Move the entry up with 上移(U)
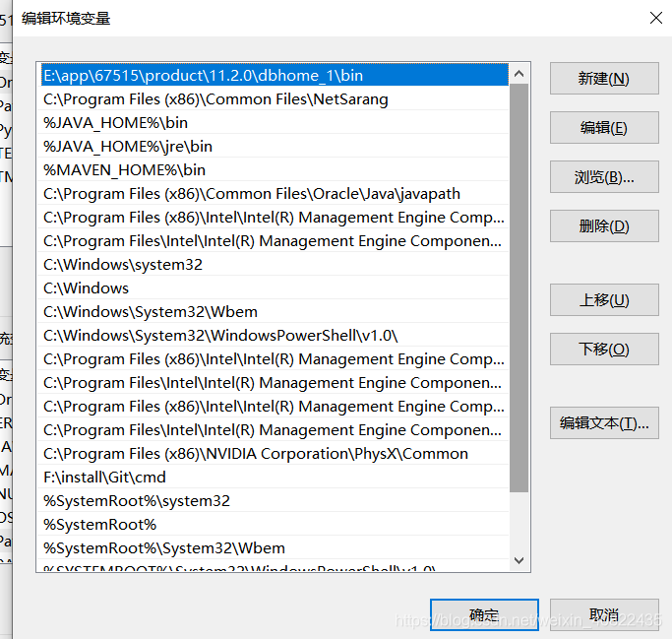This screenshot has height=639, width=672. [x=604, y=299]
